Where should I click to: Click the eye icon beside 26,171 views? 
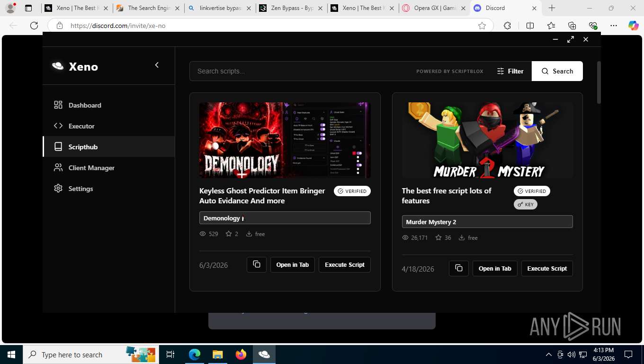pyautogui.click(x=405, y=237)
